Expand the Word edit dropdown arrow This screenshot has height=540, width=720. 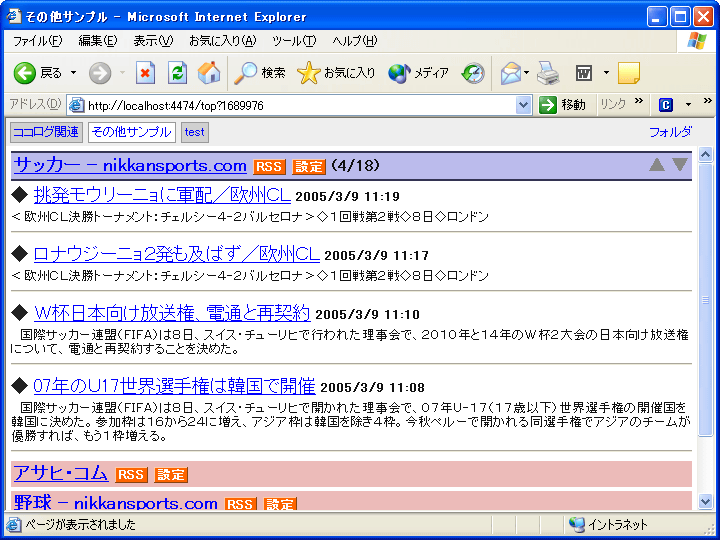pyautogui.click(x=606, y=73)
